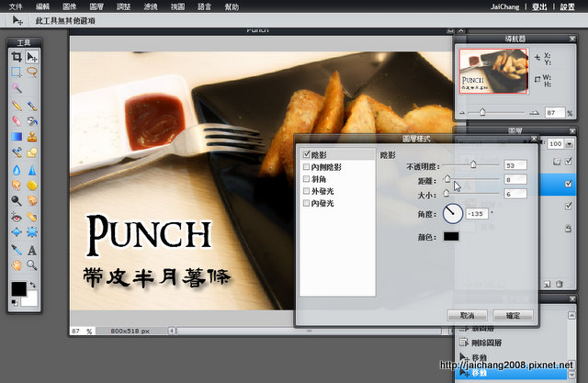Screen dimensions: 588x383
Task: Toggle the 陰影 drop shadow checkbox
Action: (x=306, y=154)
